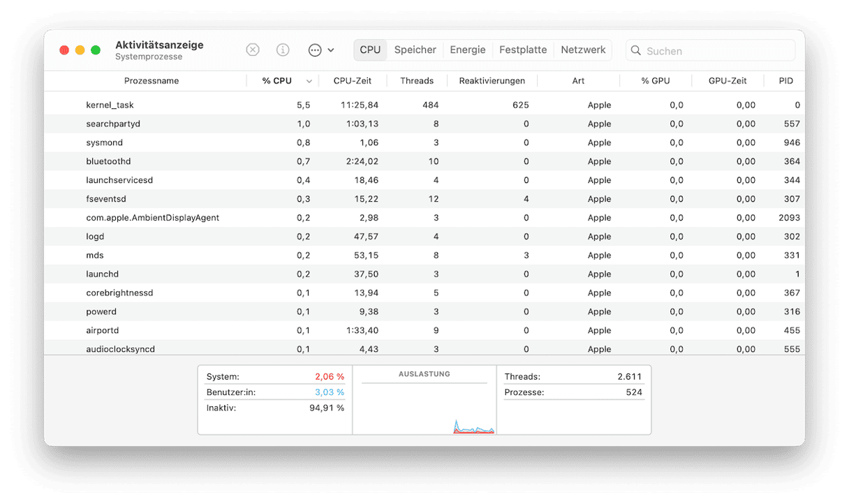Click the Suchen search field
The width and height of the screenshot is (849, 504).
(x=710, y=50)
